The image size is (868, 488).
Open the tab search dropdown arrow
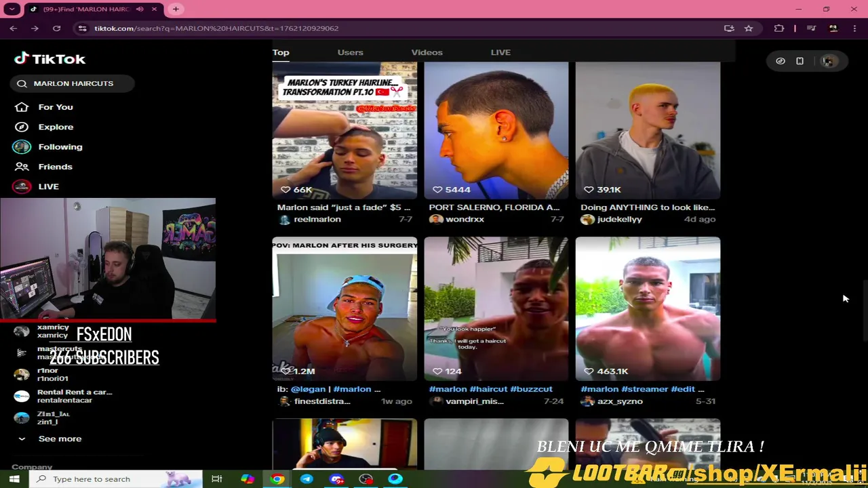tap(12, 9)
